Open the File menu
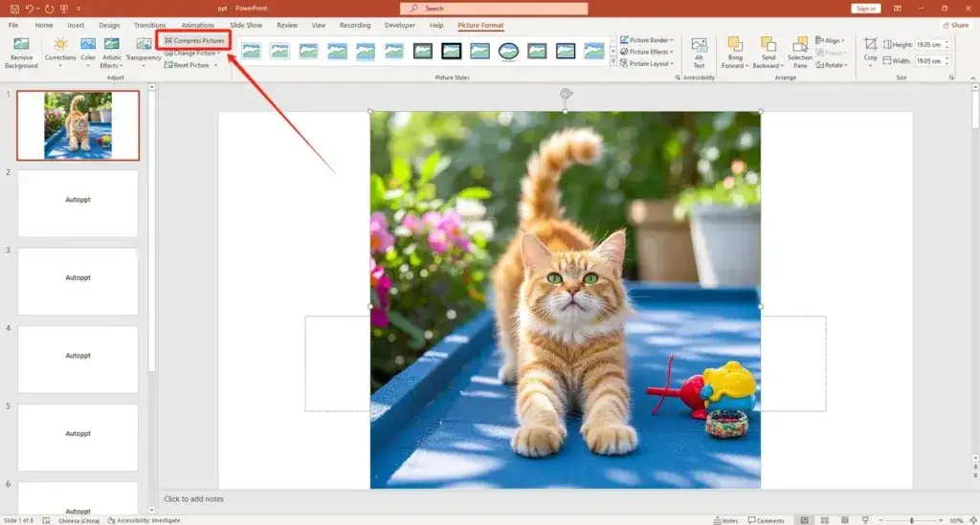 pyautogui.click(x=13, y=26)
